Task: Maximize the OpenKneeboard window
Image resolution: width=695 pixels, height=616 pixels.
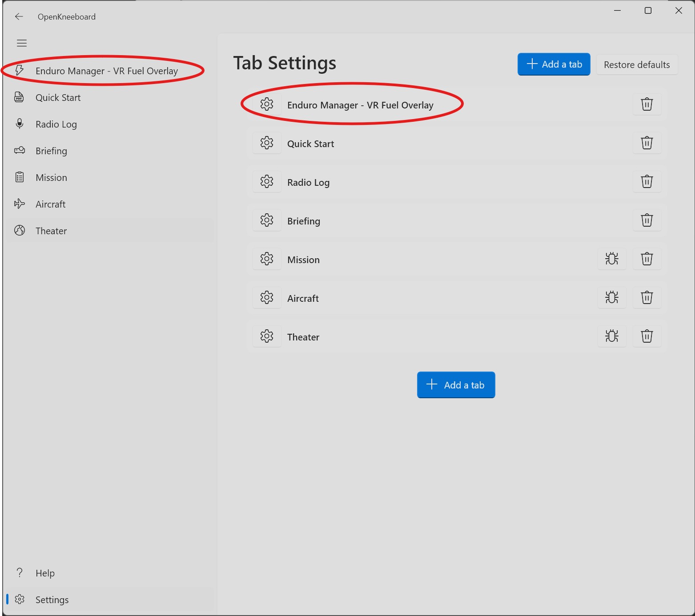Action: (648, 11)
